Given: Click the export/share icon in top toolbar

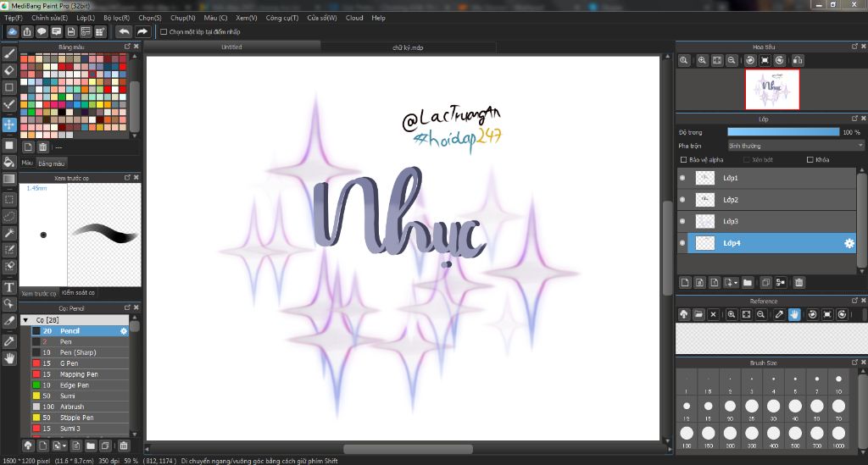Looking at the screenshot, I should point(26,31).
